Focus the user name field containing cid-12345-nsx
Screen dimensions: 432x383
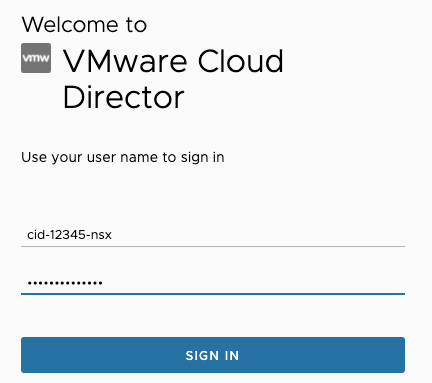[213, 235]
